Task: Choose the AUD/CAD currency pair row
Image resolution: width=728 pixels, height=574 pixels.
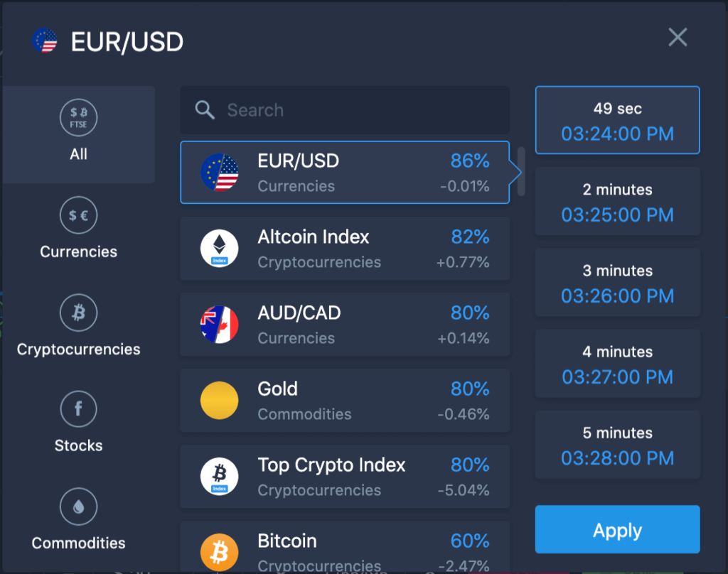Action: click(x=345, y=325)
